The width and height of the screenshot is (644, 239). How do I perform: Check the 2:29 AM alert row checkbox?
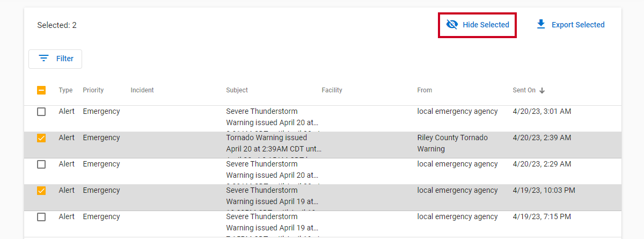click(x=41, y=164)
